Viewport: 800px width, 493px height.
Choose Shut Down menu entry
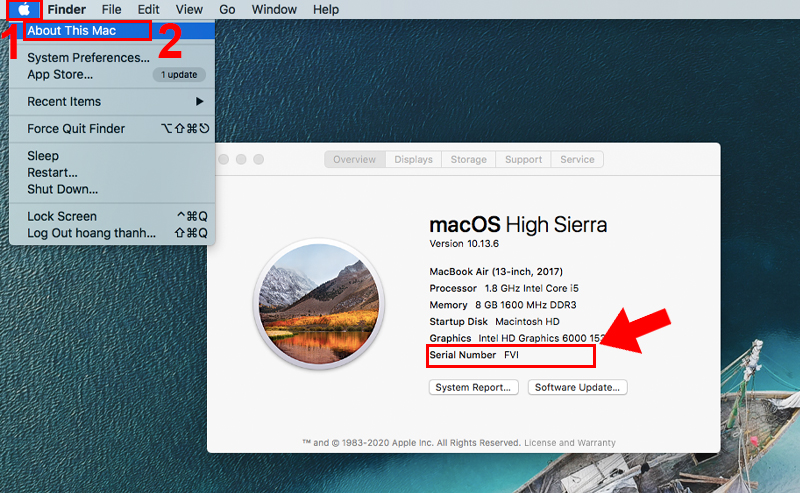[112, 189]
